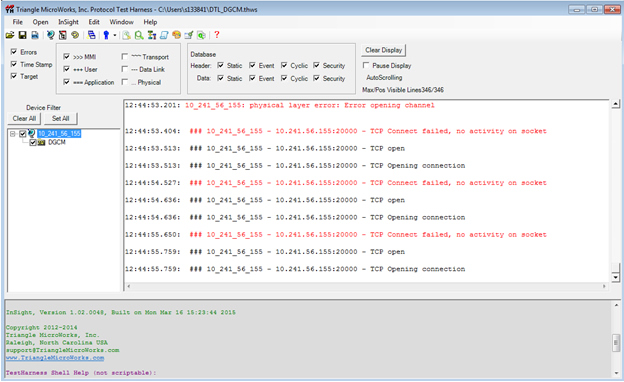This screenshot has height=382, width=624.
Task: Collapse the 10_241_56_155 tree node
Action: click(13, 134)
